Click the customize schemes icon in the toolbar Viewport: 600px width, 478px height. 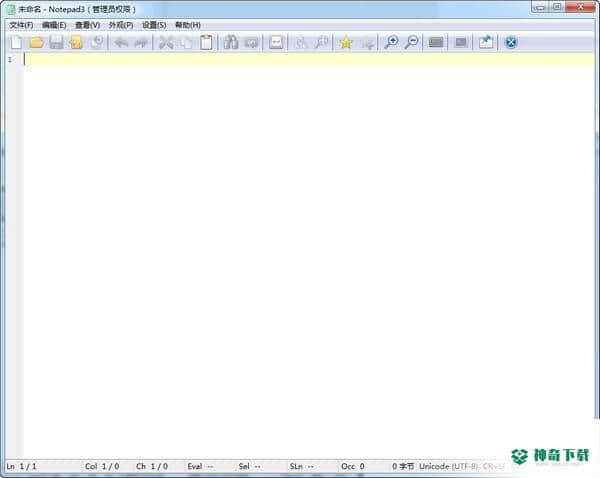(461, 42)
